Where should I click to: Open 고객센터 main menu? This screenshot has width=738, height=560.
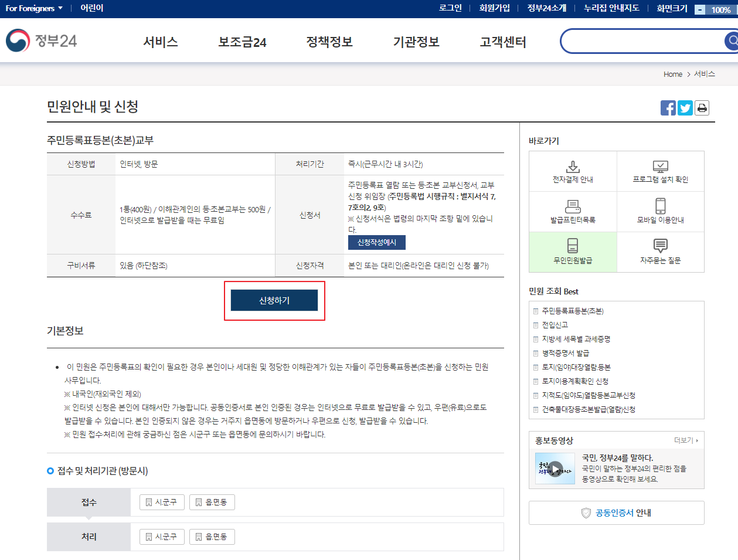pos(503,42)
